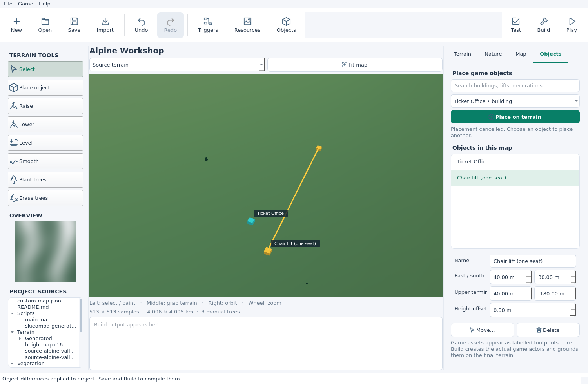
Task: Switch to the Nature tab
Action: point(493,54)
